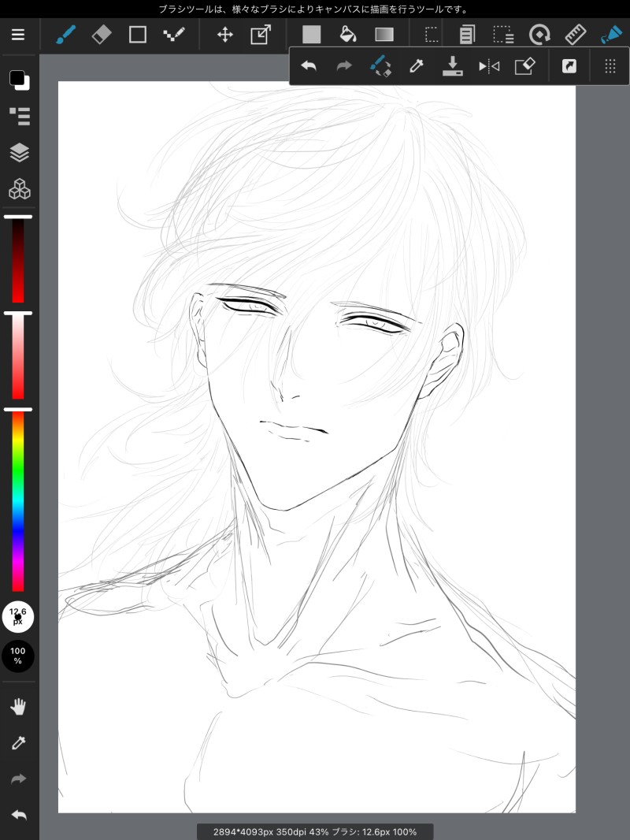Viewport: 630px width, 840px height.
Task: Click Redo in the floating toolbar
Action: 344,66
